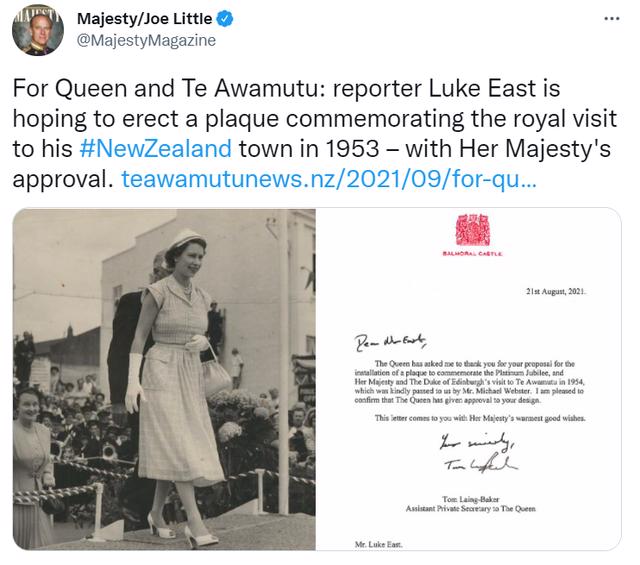The height and width of the screenshot is (565, 640).
Task: Click the Majesty/Joe Little display name
Action: click(x=144, y=19)
